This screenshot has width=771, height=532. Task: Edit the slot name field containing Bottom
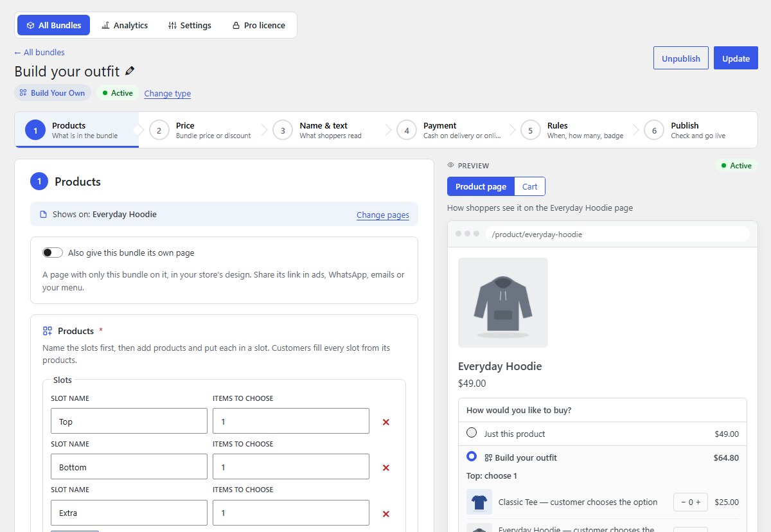point(129,467)
